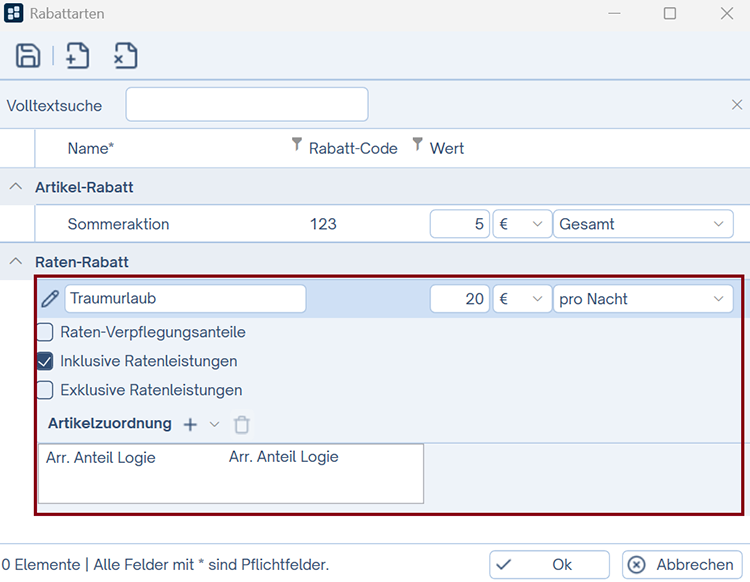Screen dimensions: 750x582
Task: Click the pencil edit icon beside Traumurlaub
Action: [50, 298]
